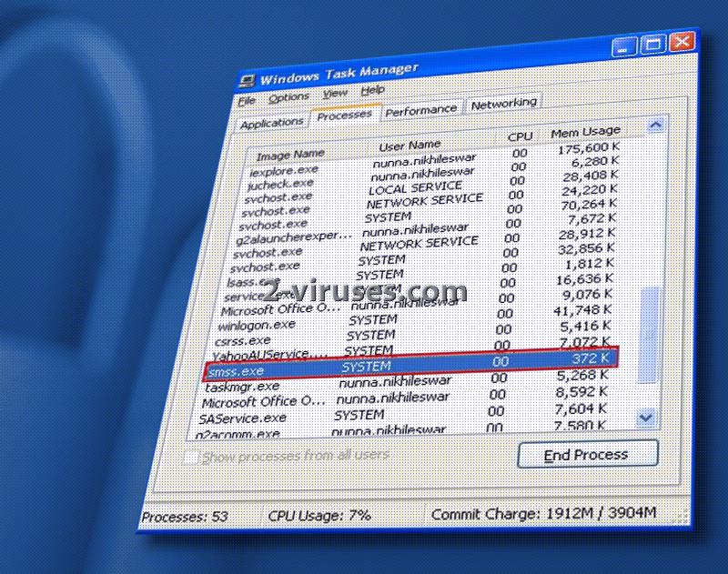Screen dimensions: 728x574
Task: Select the highlighted smss.exe process
Action: coord(411,365)
